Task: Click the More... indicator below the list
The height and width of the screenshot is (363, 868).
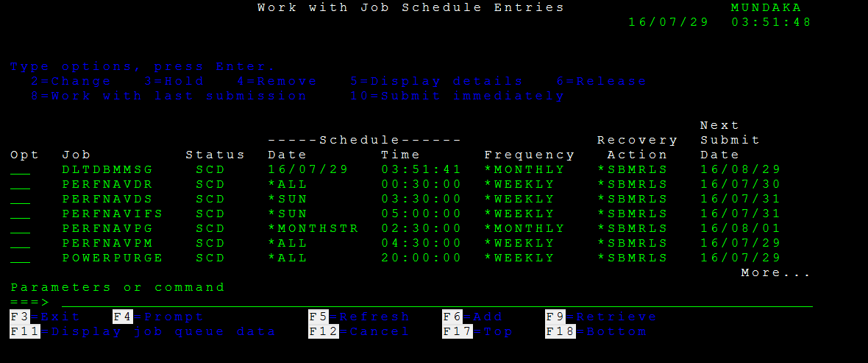Action: tap(775, 273)
